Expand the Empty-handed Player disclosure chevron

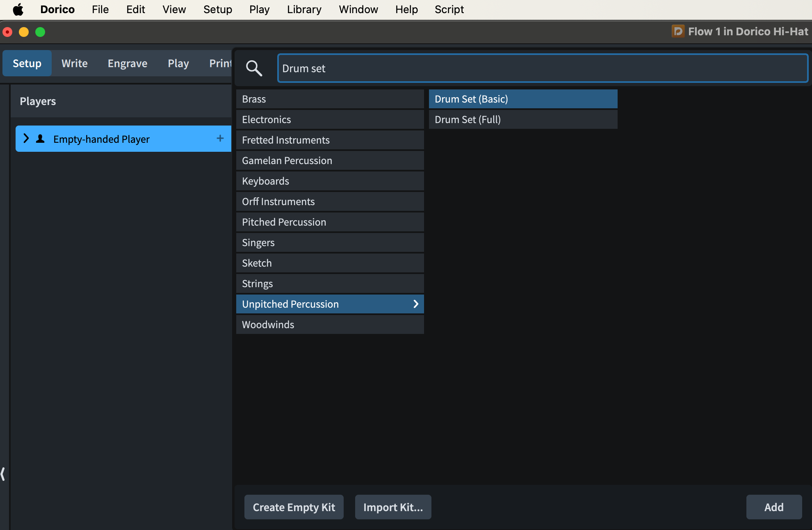26,139
